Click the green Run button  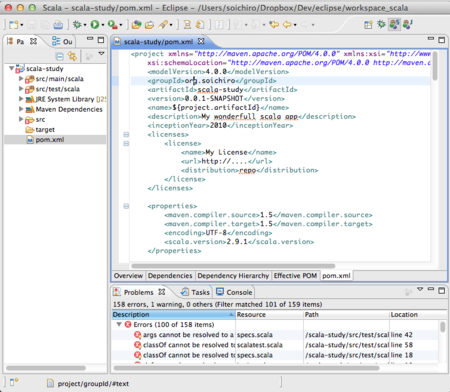[x=95, y=24]
